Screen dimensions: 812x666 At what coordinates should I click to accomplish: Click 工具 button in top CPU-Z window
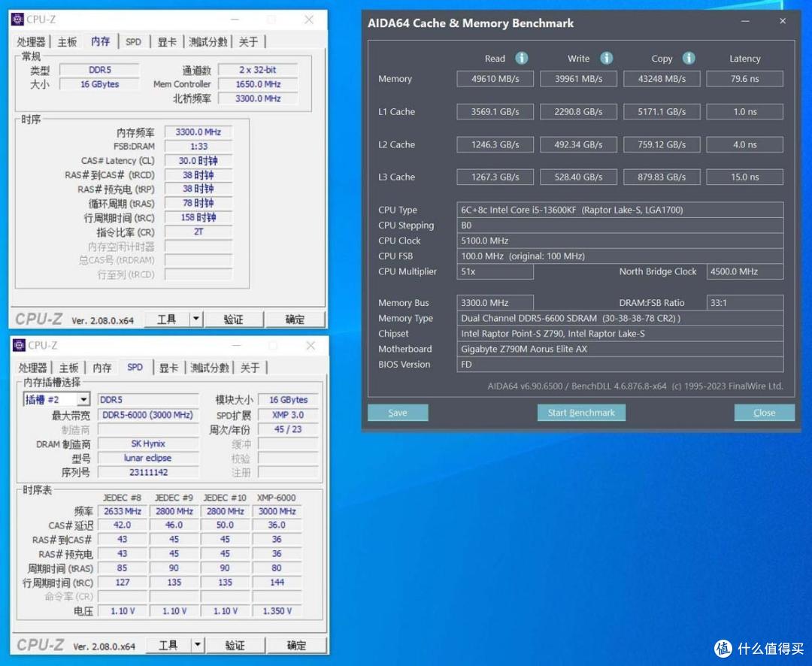click(167, 319)
